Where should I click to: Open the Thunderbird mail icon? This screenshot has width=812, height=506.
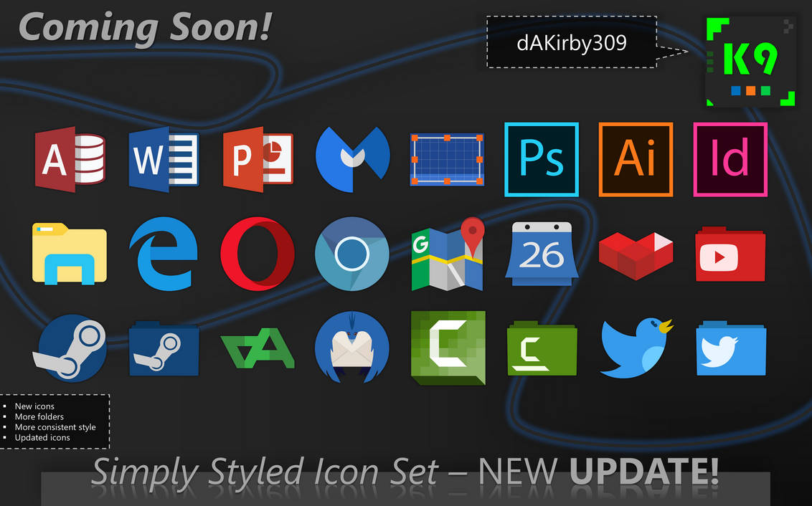pos(352,347)
